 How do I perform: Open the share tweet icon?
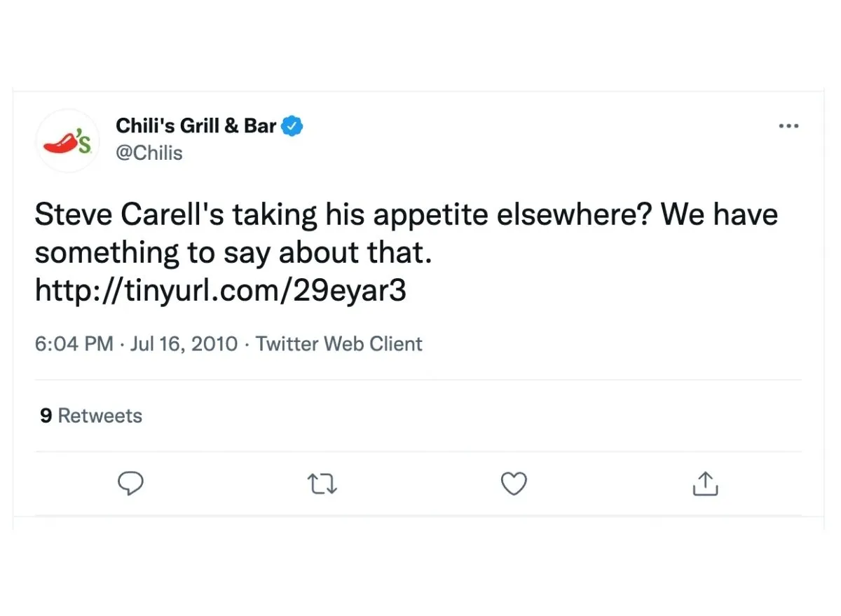click(706, 484)
